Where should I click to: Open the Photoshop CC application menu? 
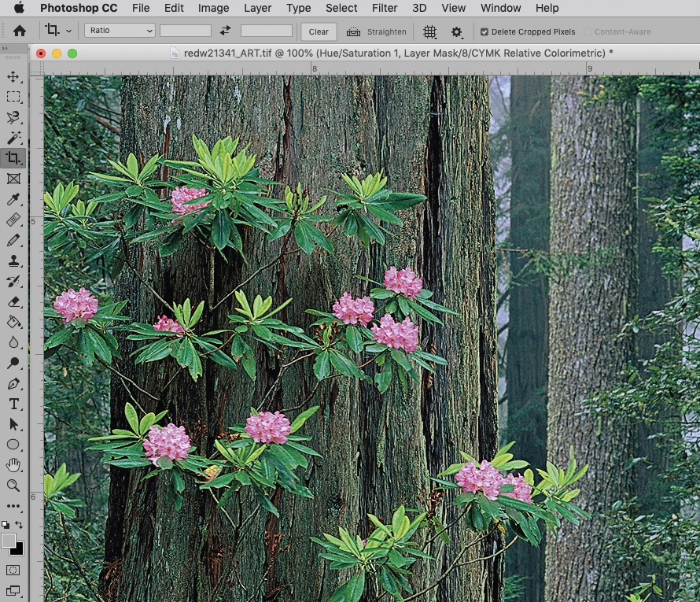pyautogui.click(x=79, y=8)
